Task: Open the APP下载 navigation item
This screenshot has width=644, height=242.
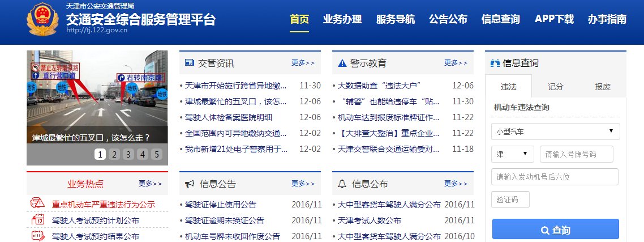Action: click(x=554, y=19)
